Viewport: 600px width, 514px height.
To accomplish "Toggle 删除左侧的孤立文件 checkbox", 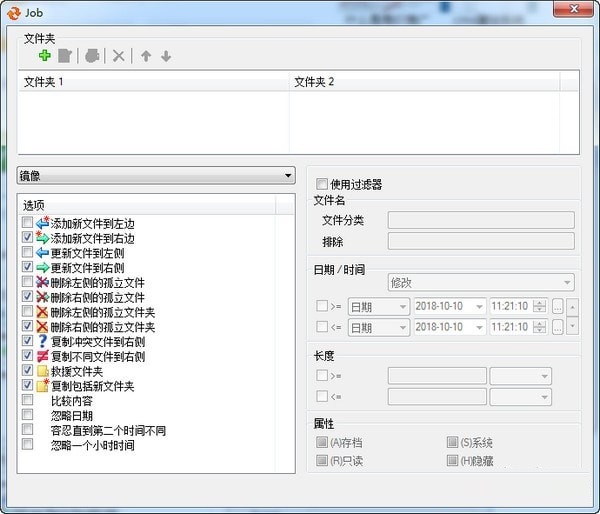I will pyautogui.click(x=27, y=281).
